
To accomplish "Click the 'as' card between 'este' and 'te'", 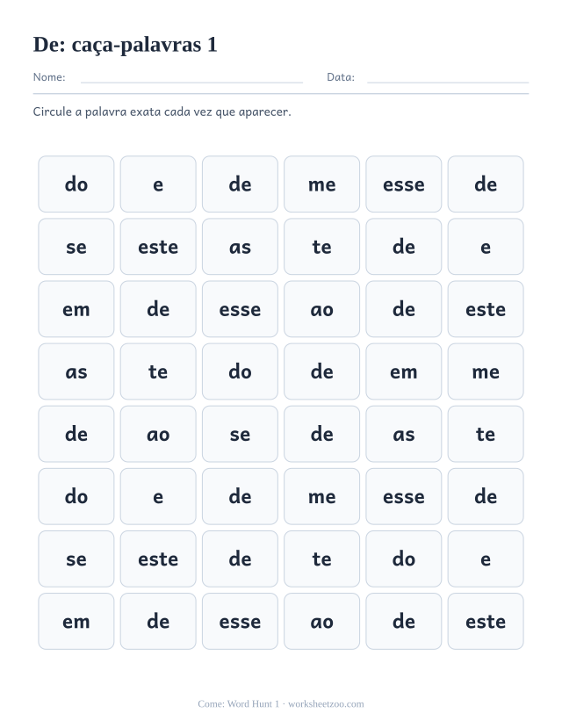I will click(240, 247).
